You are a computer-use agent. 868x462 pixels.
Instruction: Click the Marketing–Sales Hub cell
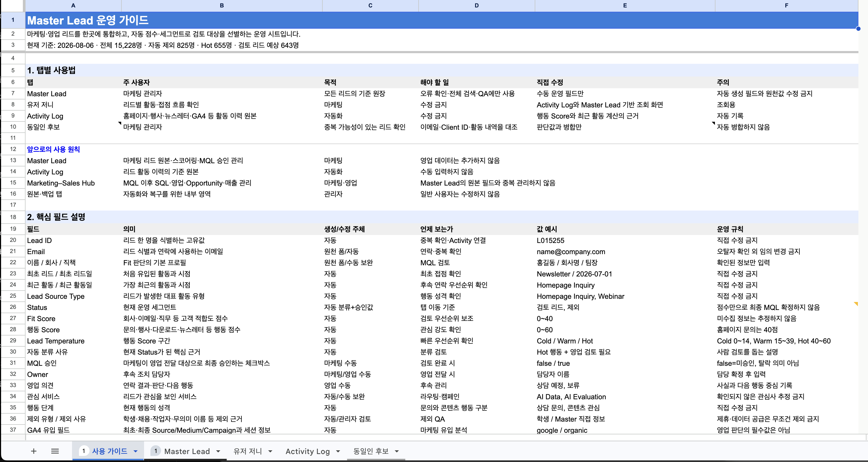point(73,183)
